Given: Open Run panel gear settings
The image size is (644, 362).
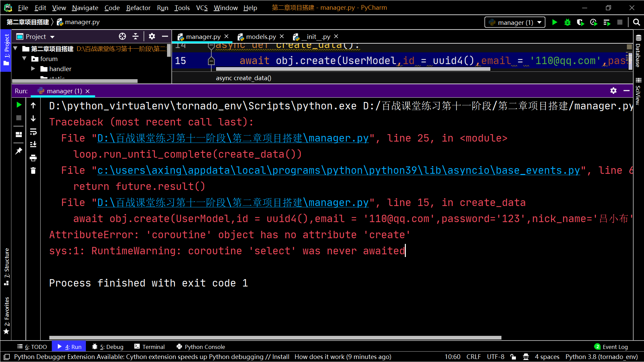Looking at the screenshot, I should [x=613, y=91].
